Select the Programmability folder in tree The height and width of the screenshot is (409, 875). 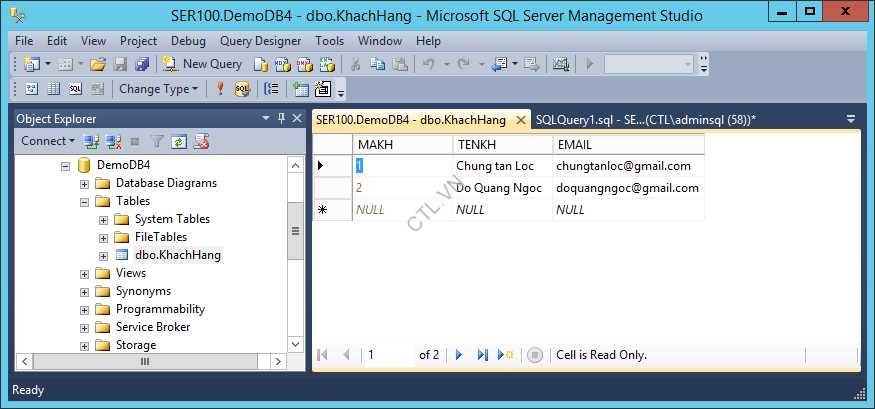pyautogui.click(x=160, y=309)
